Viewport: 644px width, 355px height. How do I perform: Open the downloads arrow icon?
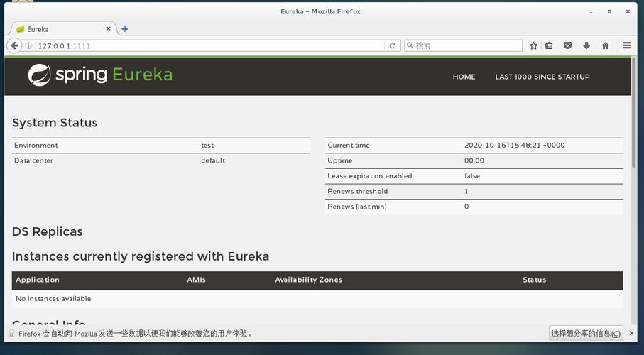point(586,45)
